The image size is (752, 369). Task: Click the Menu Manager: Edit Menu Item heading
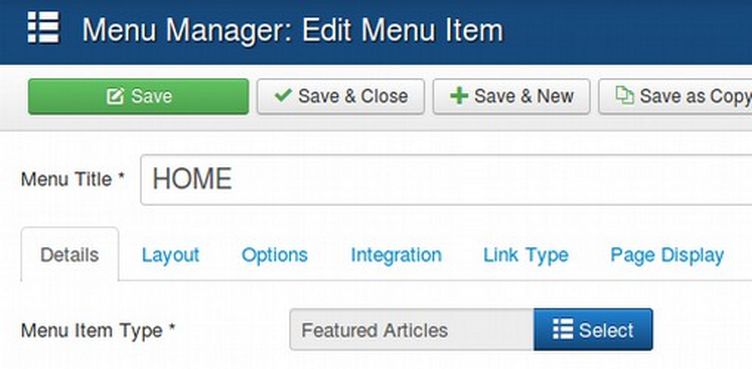click(293, 30)
